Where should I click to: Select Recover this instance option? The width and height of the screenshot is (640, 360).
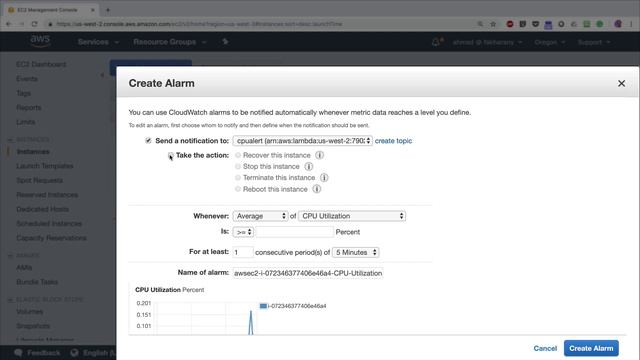[238, 155]
